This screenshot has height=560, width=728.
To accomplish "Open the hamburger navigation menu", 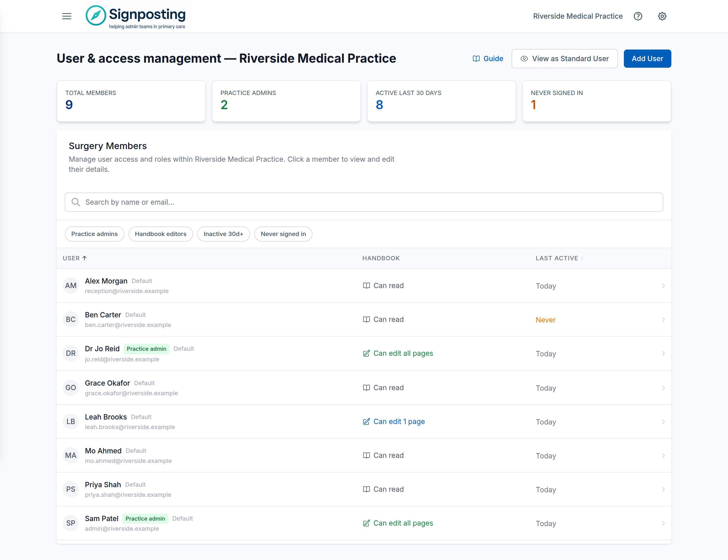I will [67, 16].
